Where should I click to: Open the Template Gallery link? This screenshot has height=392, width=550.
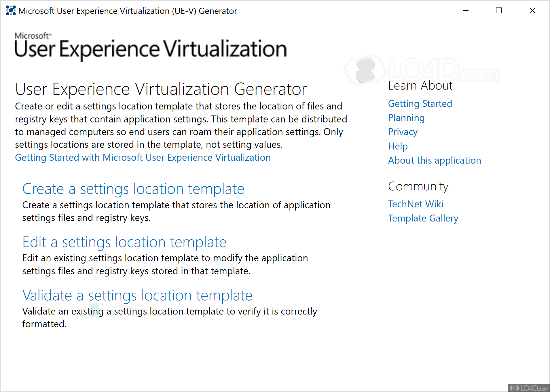click(423, 218)
